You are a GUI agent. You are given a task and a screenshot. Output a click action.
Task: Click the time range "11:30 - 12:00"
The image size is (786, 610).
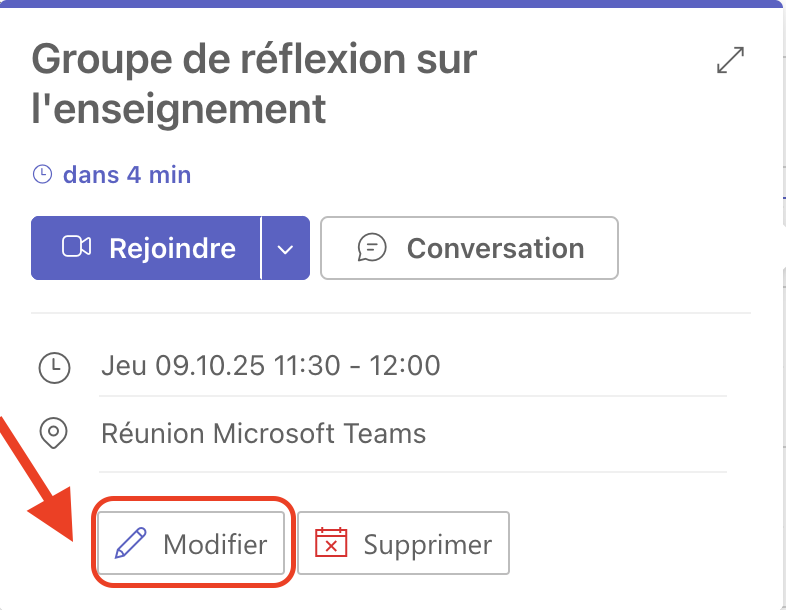tap(355, 366)
